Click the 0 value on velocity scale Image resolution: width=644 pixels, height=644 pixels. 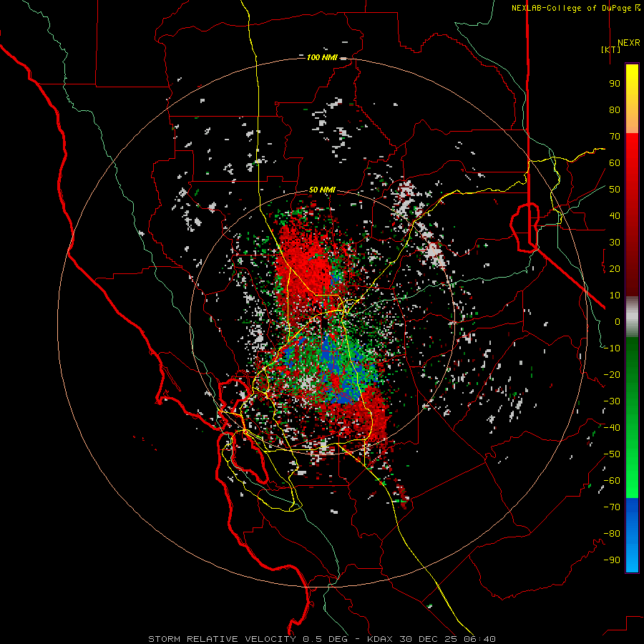[618, 321]
